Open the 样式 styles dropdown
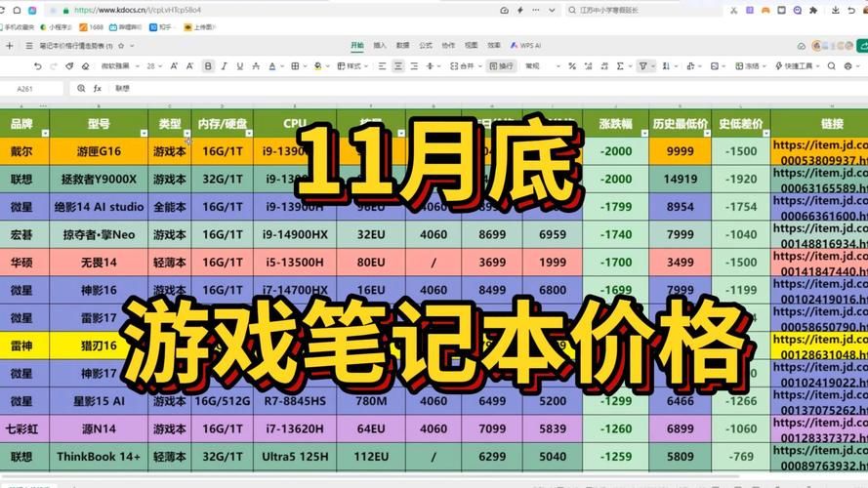Screen dimensions: 868x488 click(x=352, y=65)
